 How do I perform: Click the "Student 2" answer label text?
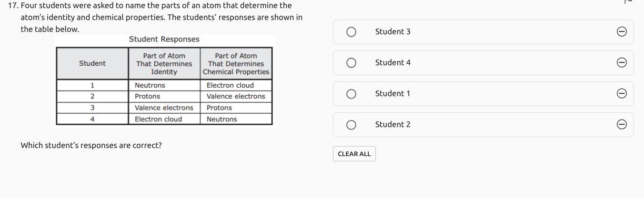click(392, 125)
